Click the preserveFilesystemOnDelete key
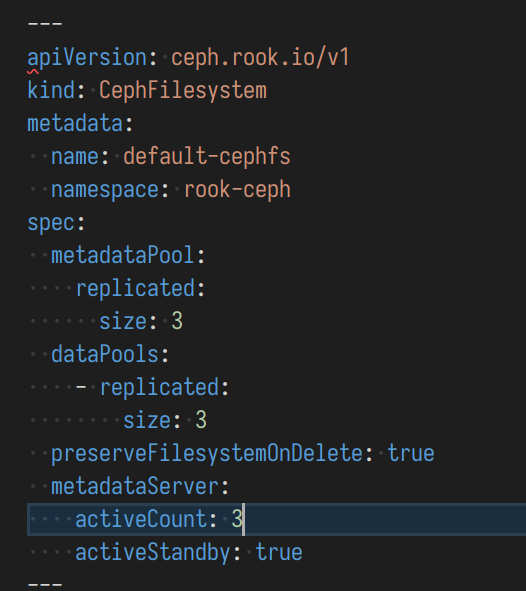Screen dimensions: 526x591 click(x=207, y=453)
